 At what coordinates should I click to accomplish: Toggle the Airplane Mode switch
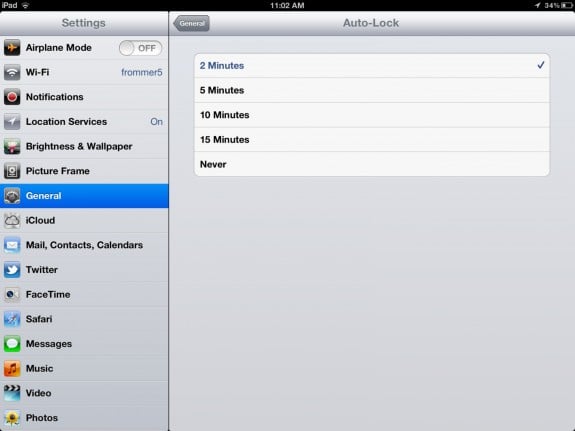[x=140, y=48]
